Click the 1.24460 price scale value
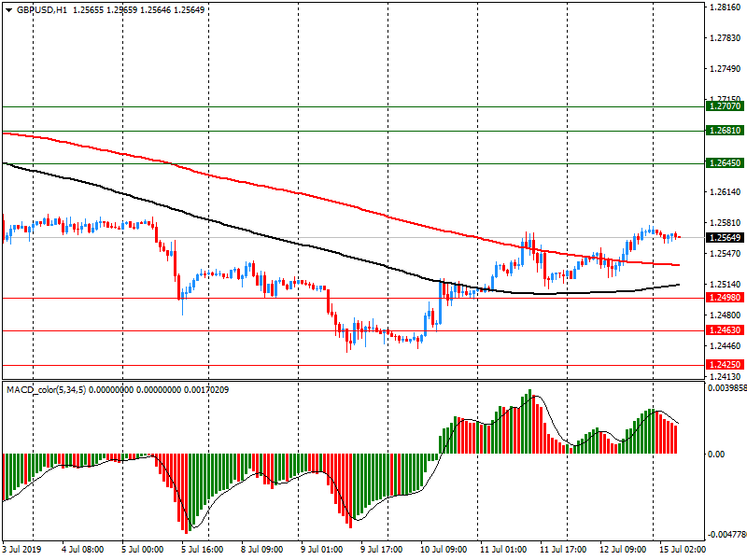 [726, 346]
